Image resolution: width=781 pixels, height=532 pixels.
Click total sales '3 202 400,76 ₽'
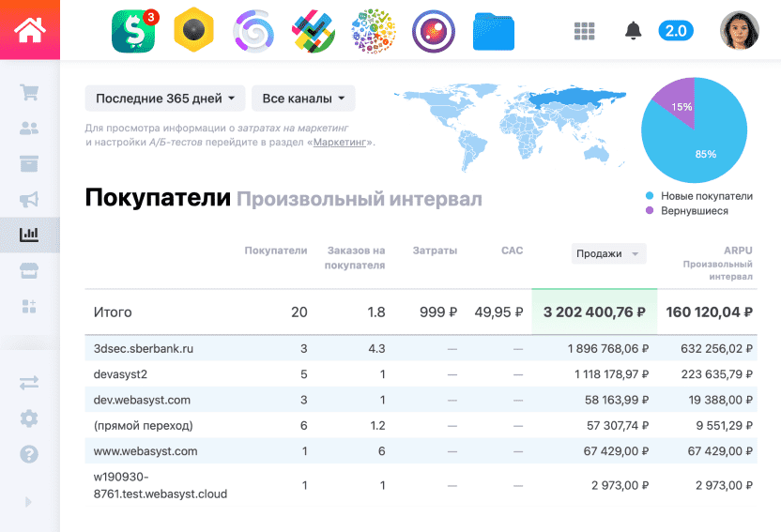(594, 312)
